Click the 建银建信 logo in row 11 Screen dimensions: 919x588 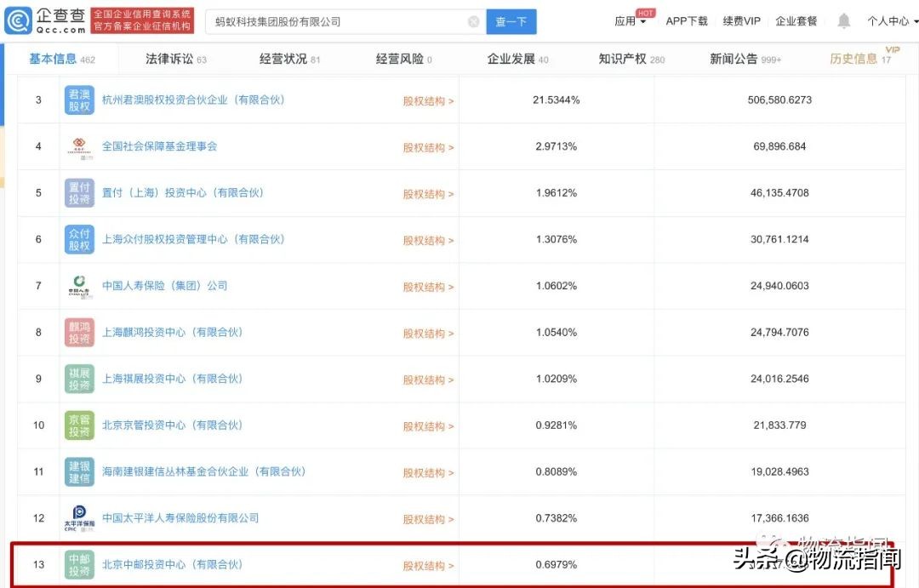point(78,471)
